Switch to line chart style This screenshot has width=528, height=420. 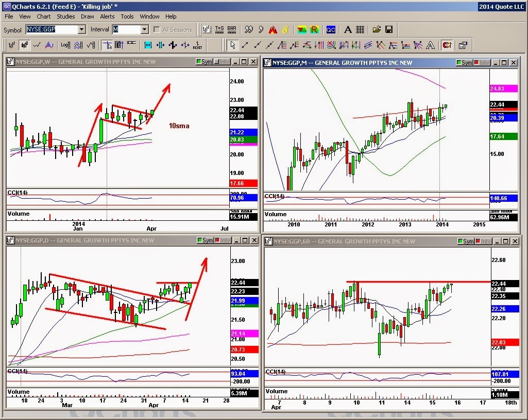(37, 45)
